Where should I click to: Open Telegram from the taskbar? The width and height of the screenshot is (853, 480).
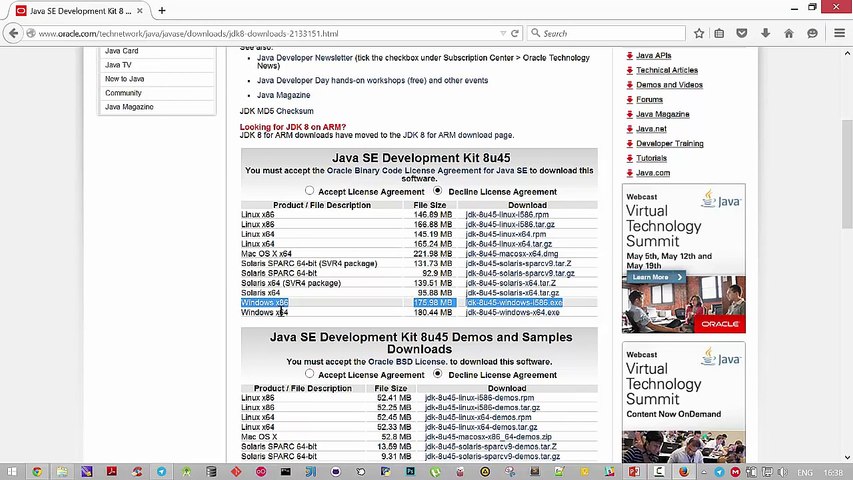[162, 471]
